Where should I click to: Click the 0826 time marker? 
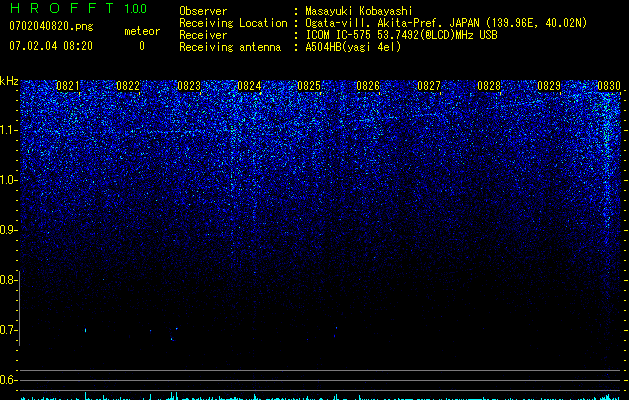[368, 86]
